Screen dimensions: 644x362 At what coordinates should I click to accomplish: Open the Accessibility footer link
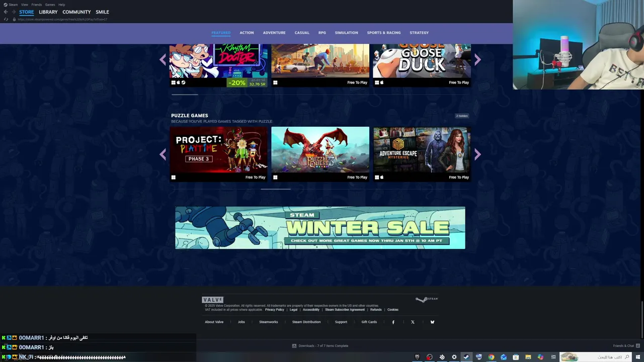click(x=311, y=310)
